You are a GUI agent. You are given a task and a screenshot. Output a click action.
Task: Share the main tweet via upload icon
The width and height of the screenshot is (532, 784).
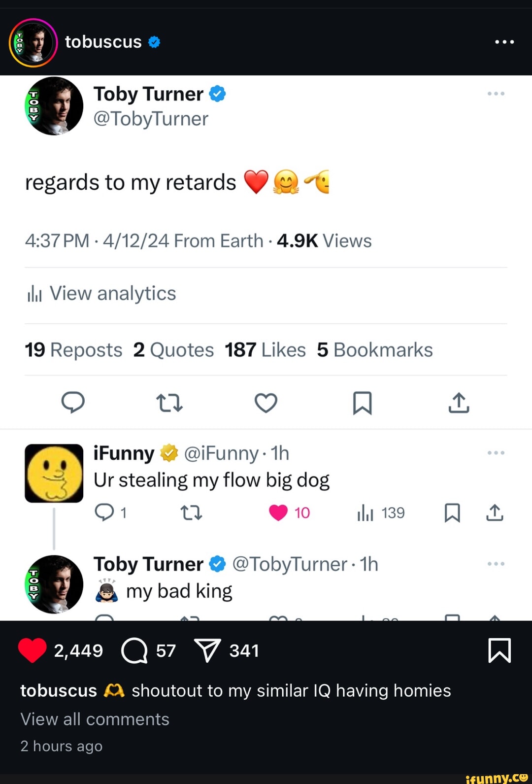coord(459,402)
